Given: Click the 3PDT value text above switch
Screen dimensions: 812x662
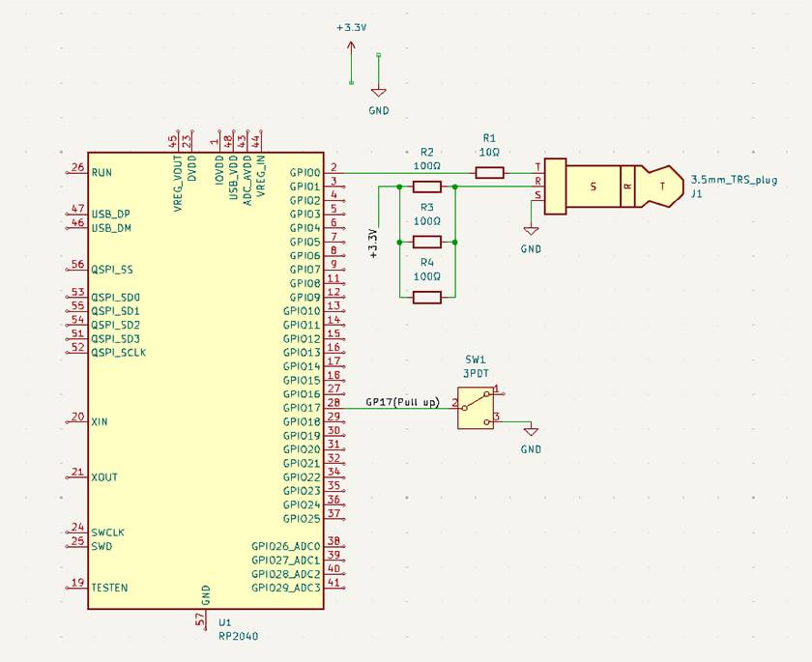Looking at the screenshot, I should (x=475, y=372).
